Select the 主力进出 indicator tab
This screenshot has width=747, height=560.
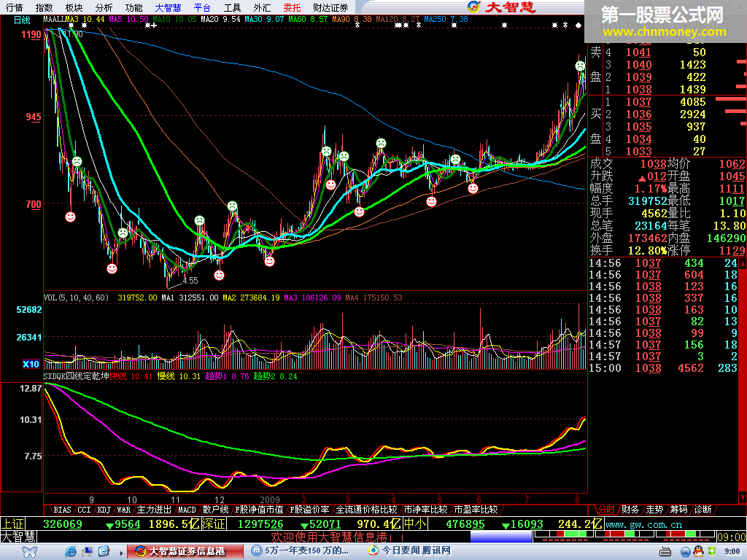tap(154, 510)
